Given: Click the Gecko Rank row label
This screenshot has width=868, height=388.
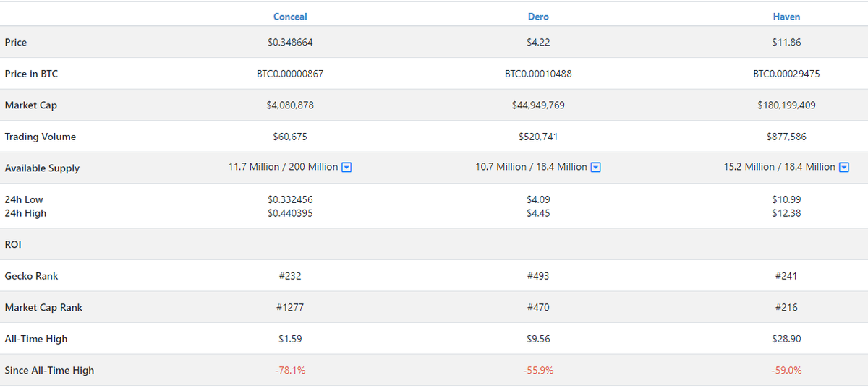Looking at the screenshot, I should point(32,276).
